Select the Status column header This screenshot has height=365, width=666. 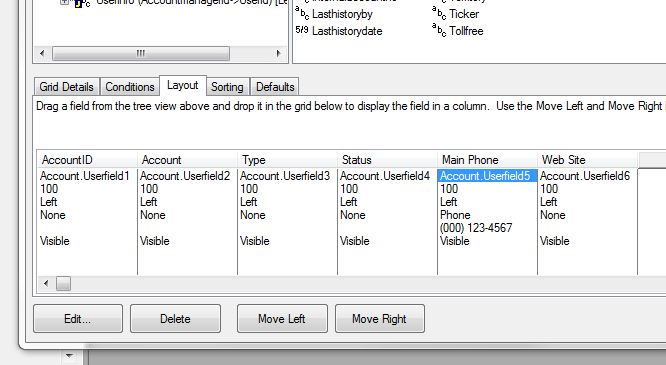(x=387, y=160)
